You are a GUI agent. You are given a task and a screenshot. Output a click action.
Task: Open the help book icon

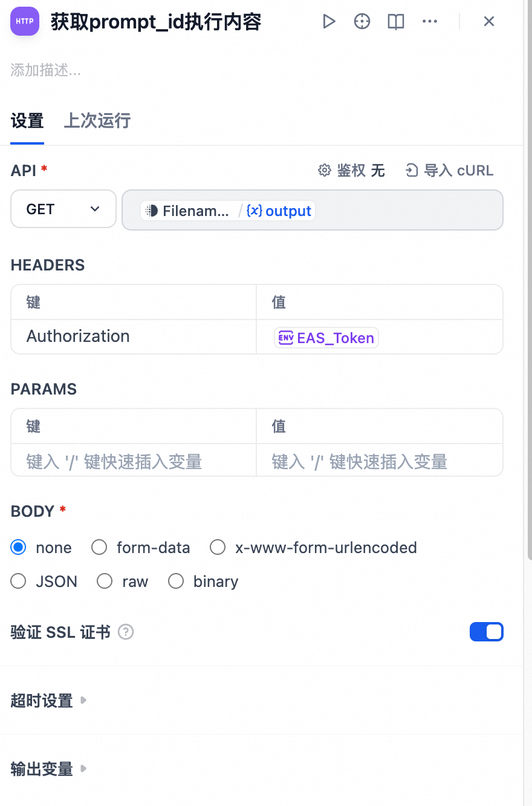396,22
